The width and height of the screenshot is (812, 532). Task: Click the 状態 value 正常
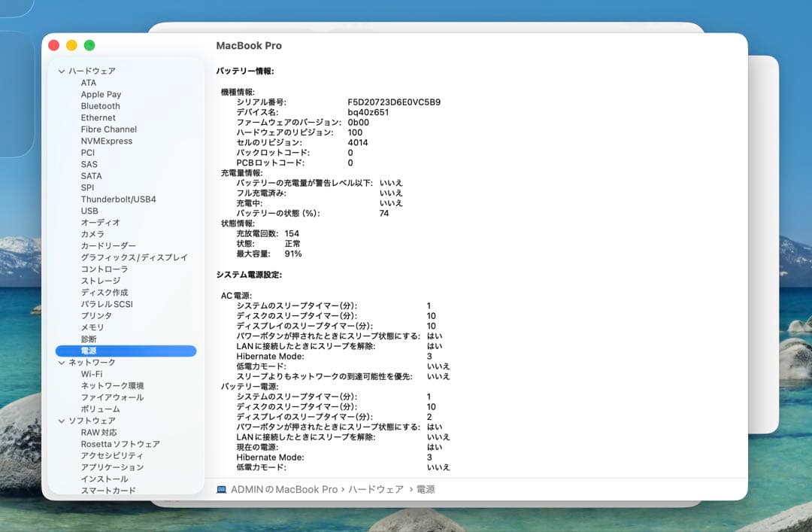click(x=292, y=244)
